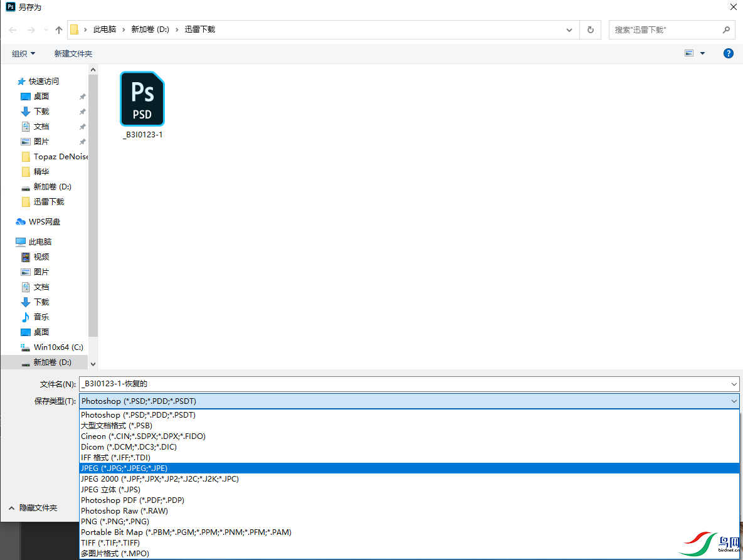The width and height of the screenshot is (743, 560).
Task: Select the _B3I0123-1 PSD file
Action: point(142,105)
